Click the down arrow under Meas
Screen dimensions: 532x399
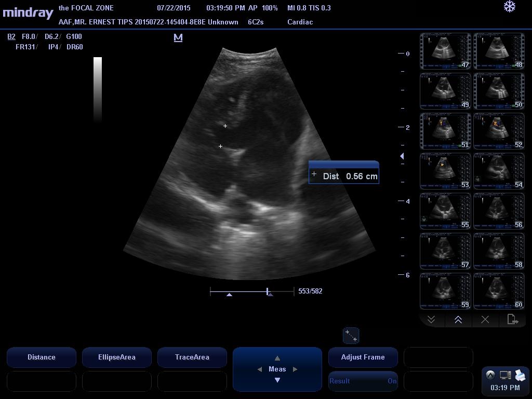tap(277, 379)
